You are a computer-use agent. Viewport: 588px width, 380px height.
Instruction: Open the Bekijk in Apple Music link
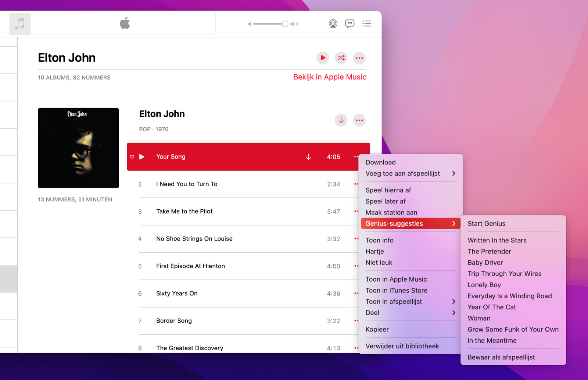click(x=330, y=77)
